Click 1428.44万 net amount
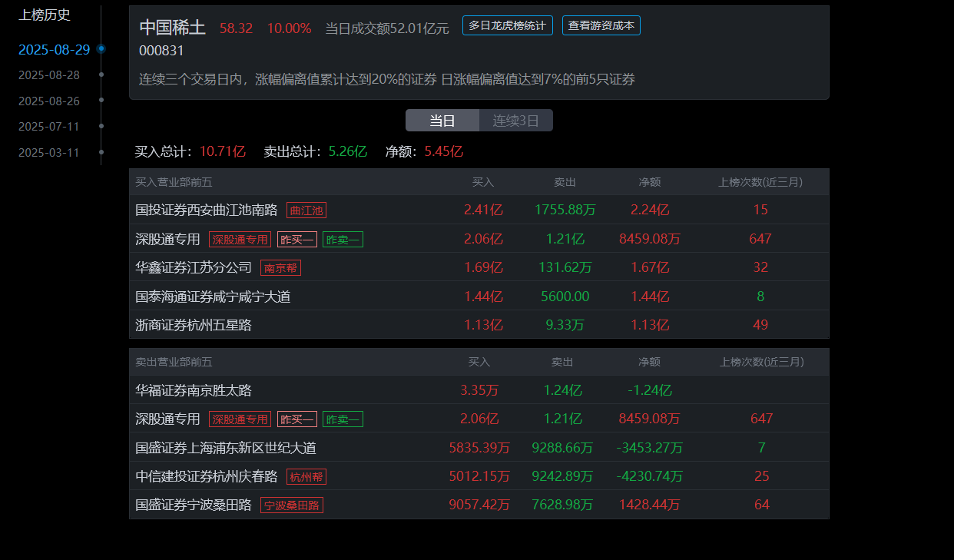The image size is (954, 560). pos(650,505)
